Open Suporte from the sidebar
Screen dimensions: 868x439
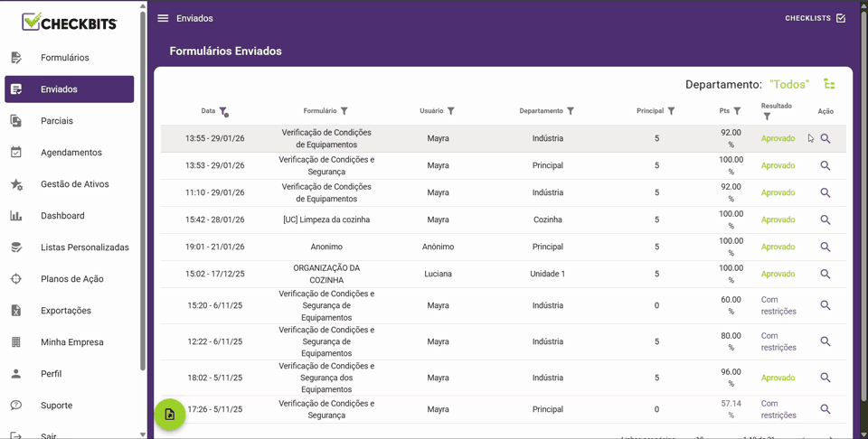56,406
